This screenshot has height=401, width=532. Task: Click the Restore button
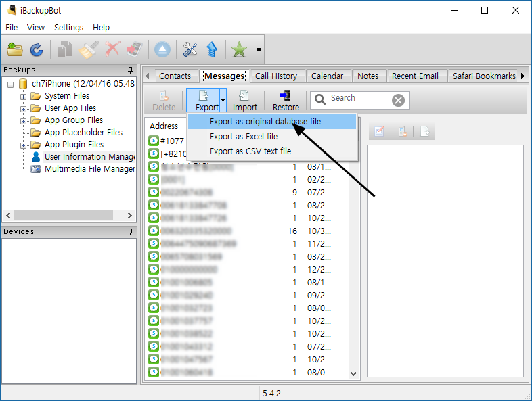click(x=286, y=100)
